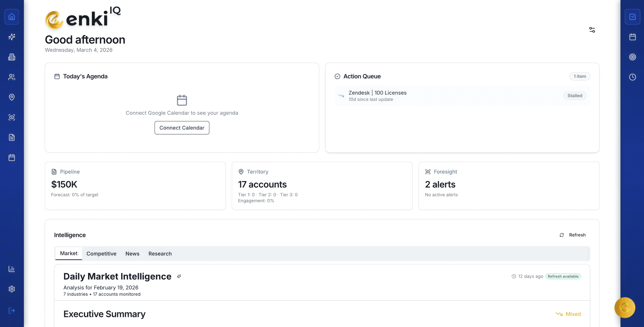The image size is (644, 327).
Task: Open the Accounts building icon in sidebar
Action: pos(12,57)
